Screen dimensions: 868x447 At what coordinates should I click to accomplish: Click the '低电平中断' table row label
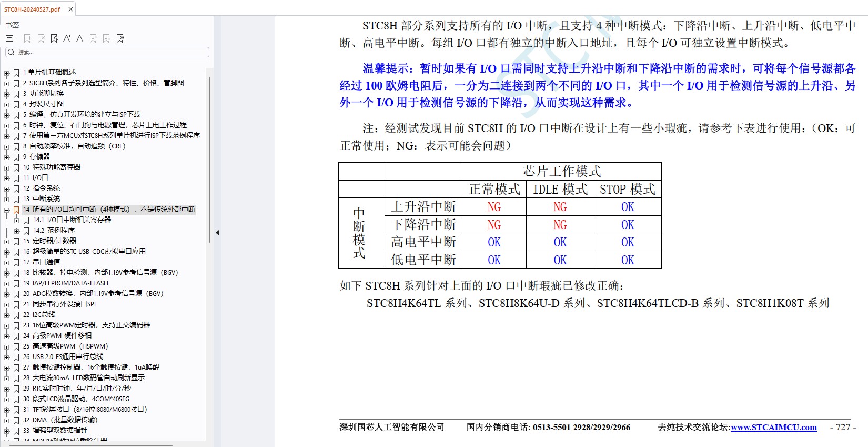(423, 260)
